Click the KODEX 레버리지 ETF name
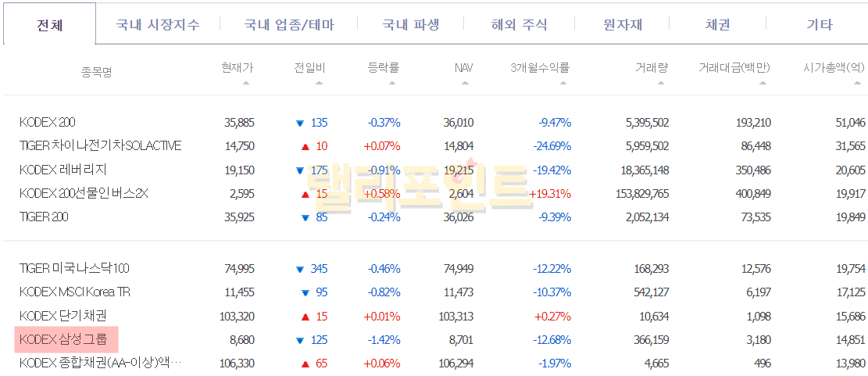This screenshot has height=376, width=868. (x=63, y=170)
